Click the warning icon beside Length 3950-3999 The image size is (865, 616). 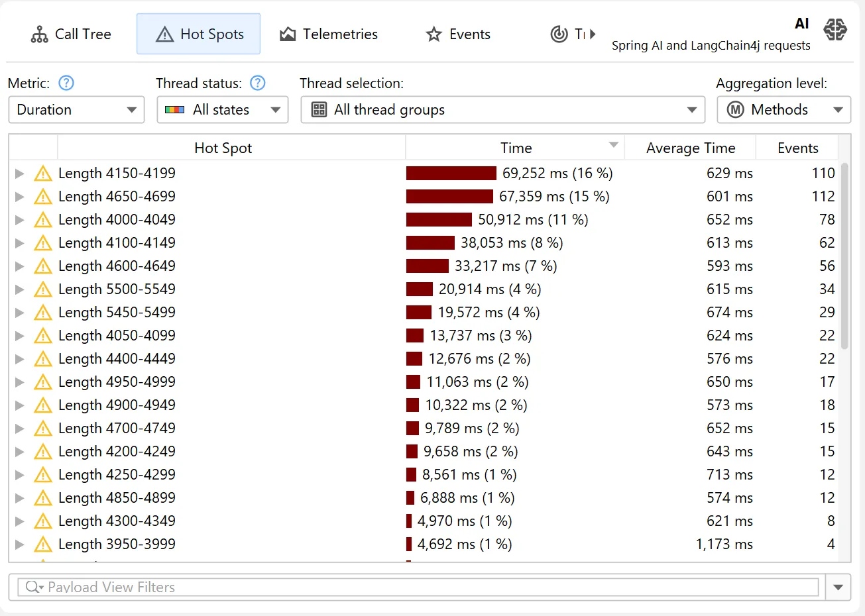(x=43, y=544)
